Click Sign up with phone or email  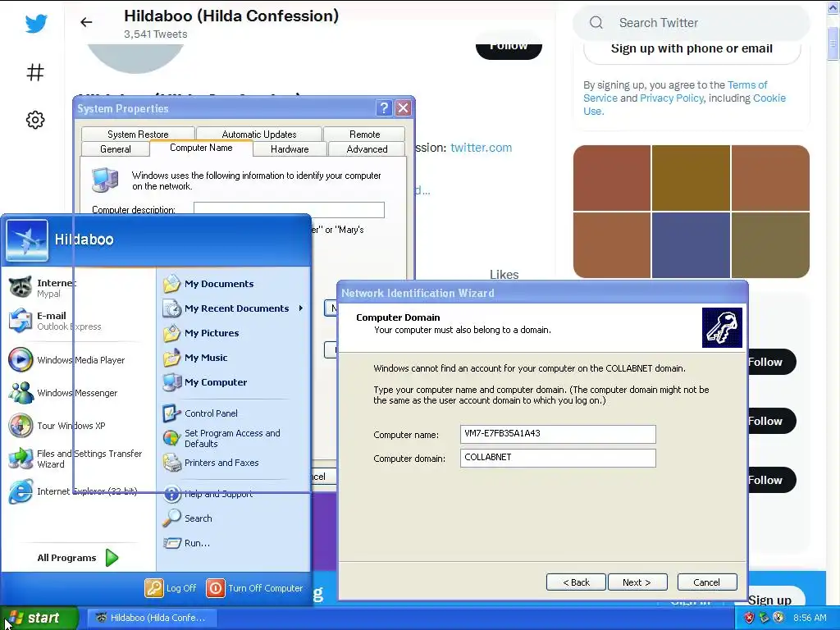692,48
